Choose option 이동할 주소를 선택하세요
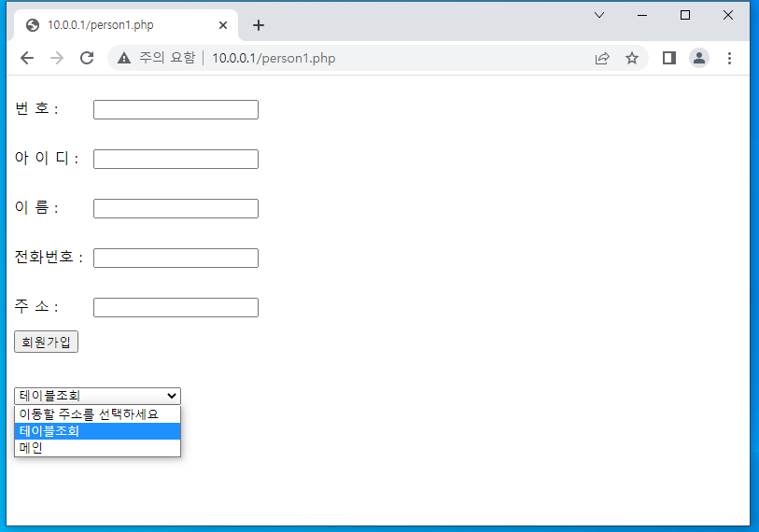The width and height of the screenshot is (759, 532). click(x=97, y=414)
